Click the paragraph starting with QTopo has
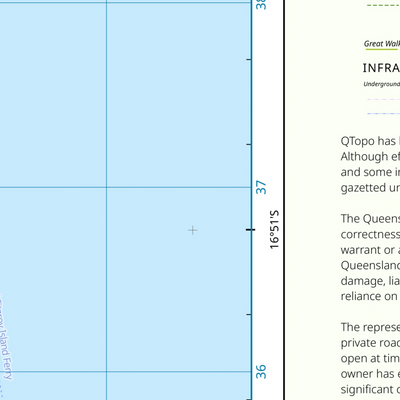The image size is (400, 400). [x=370, y=164]
